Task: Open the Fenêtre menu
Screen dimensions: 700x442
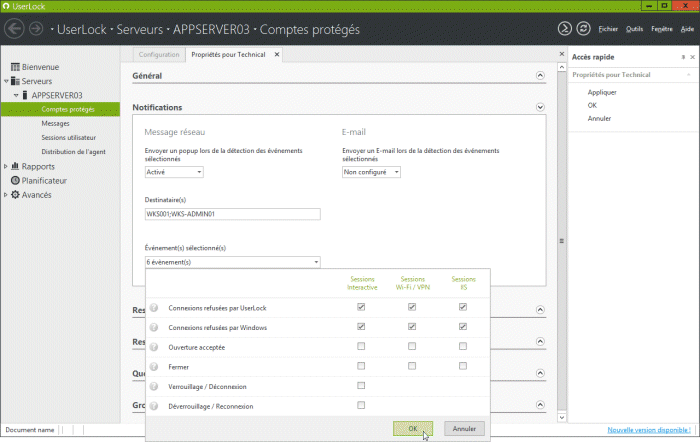Action: pyautogui.click(x=662, y=29)
